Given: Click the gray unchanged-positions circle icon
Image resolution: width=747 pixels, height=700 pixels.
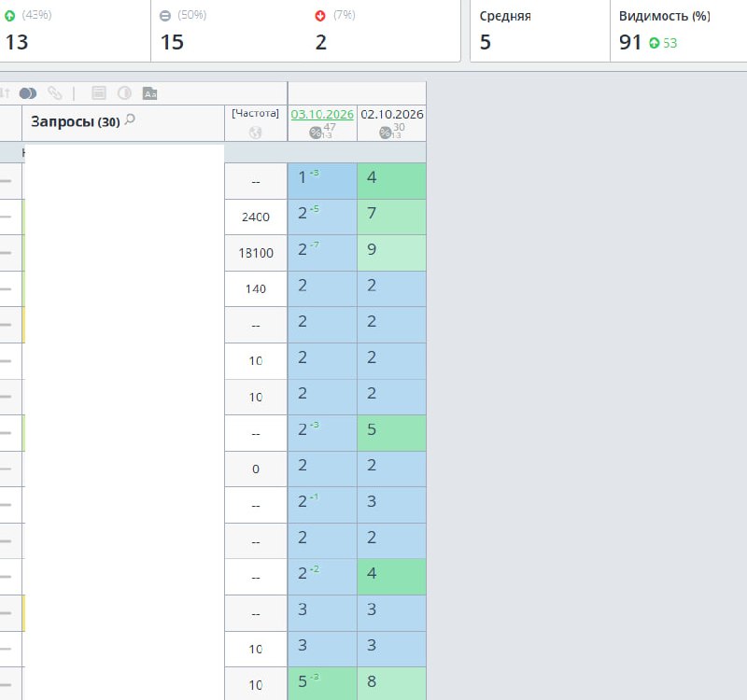Looking at the screenshot, I should pyautogui.click(x=165, y=16).
